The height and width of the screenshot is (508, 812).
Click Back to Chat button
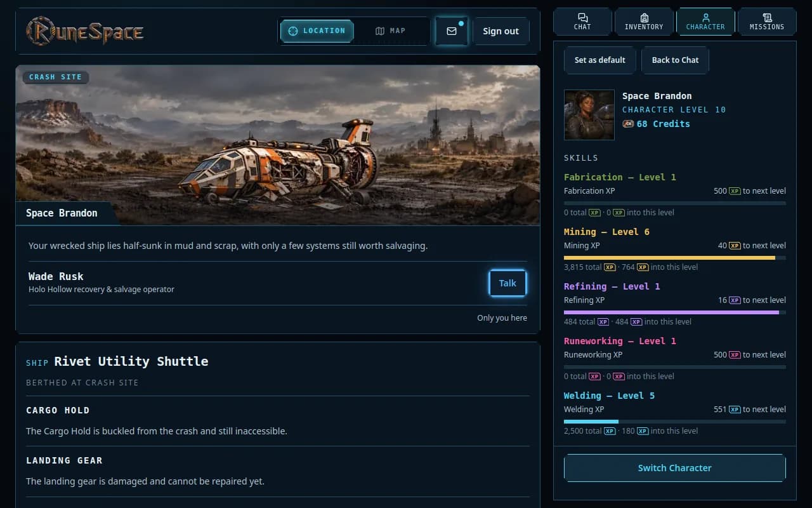click(x=675, y=60)
